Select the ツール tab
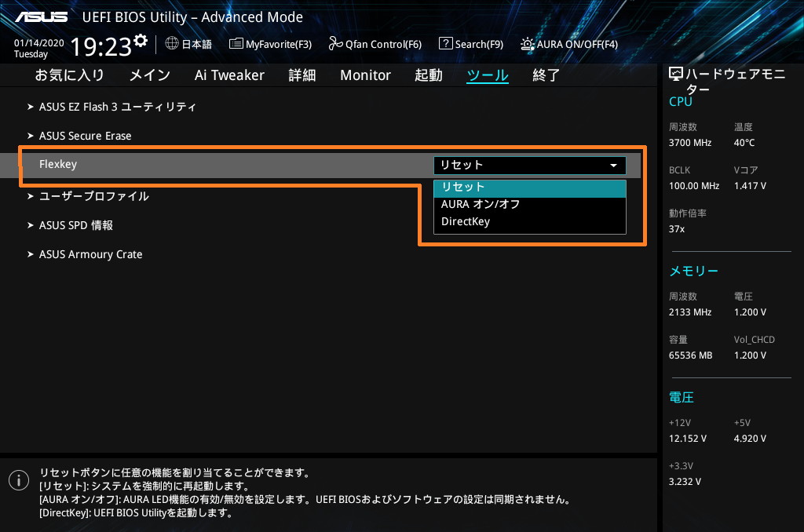This screenshot has height=532, width=804. (x=488, y=75)
